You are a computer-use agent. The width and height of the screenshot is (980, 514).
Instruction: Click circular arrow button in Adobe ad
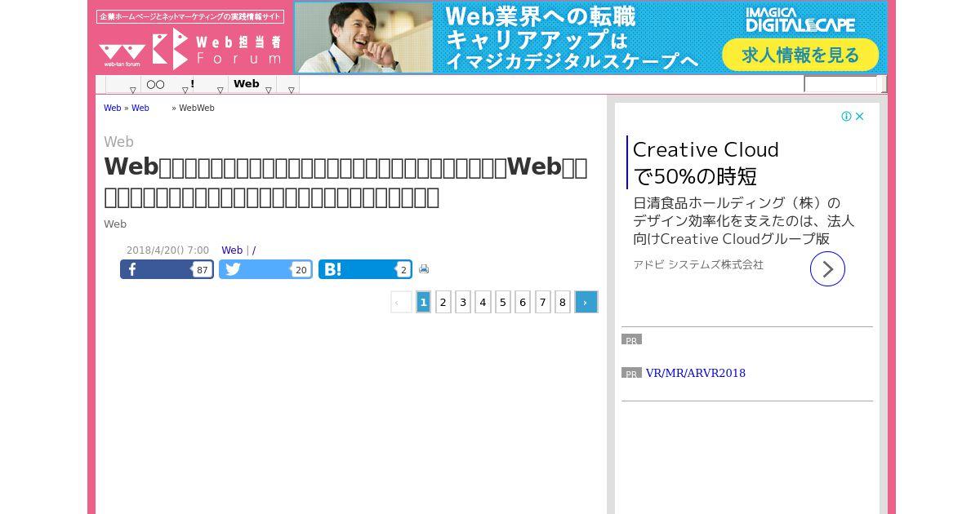click(827, 268)
